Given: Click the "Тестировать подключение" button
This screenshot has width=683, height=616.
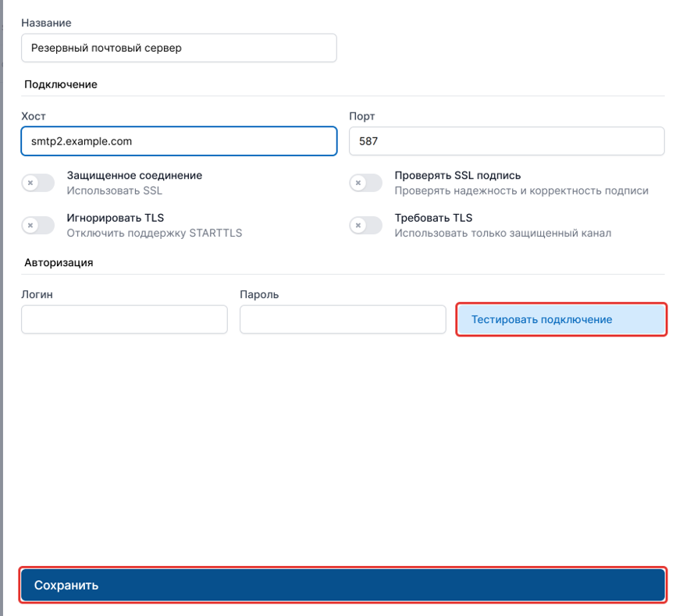Looking at the screenshot, I should (x=561, y=319).
